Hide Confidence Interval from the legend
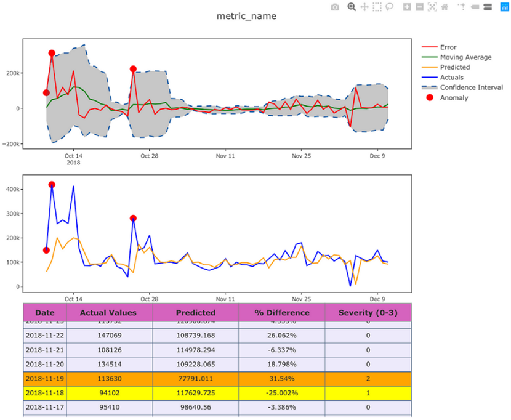The height and width of the screenshot is (420, 511). pyautogui.click(x=471, y=87)
